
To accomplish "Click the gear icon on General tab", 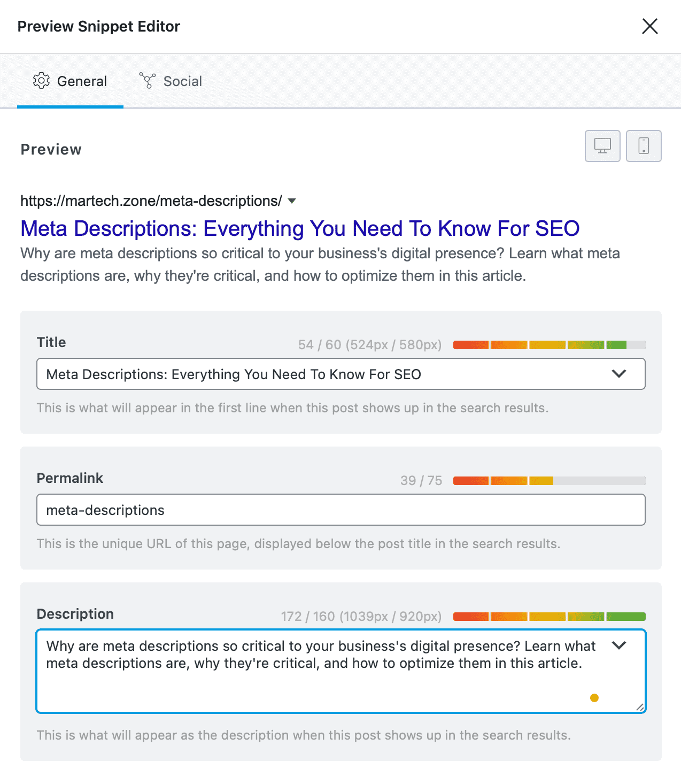I will pyautogui.click(x=41, y=81).
